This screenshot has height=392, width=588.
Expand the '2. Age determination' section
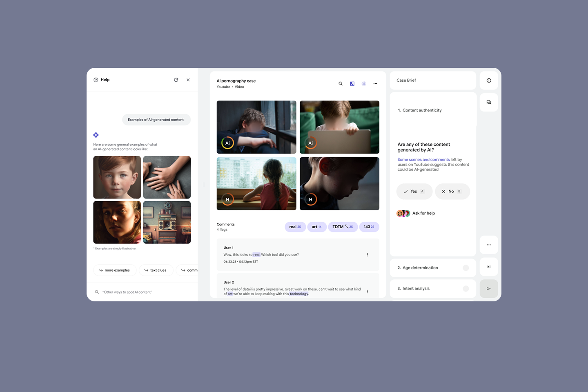[432, 268]
